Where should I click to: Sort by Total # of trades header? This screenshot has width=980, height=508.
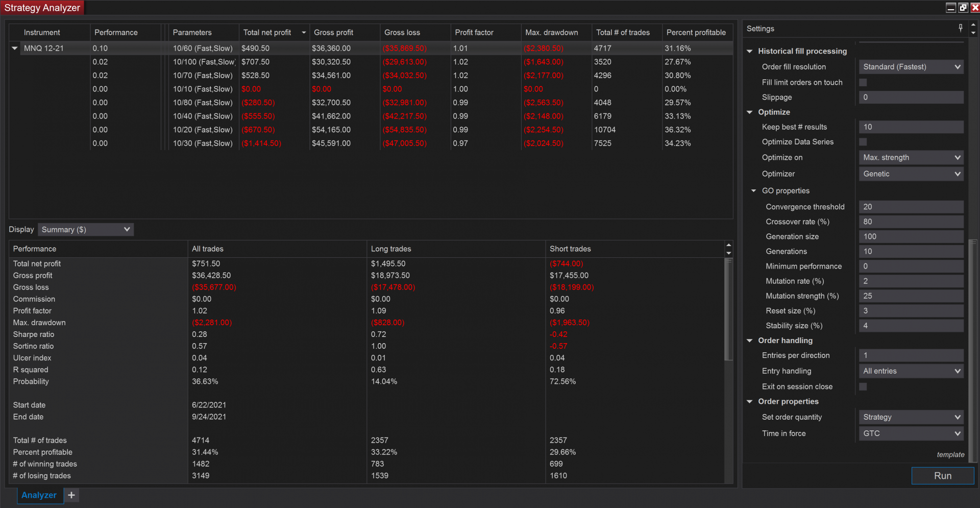tap(627, 32)
